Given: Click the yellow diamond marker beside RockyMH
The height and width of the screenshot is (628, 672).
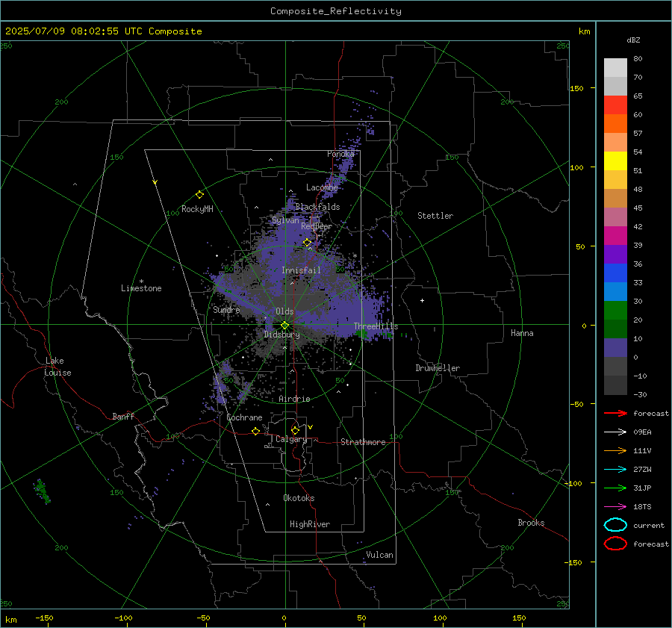Looking at the screenshot, I should coord(199,195).
